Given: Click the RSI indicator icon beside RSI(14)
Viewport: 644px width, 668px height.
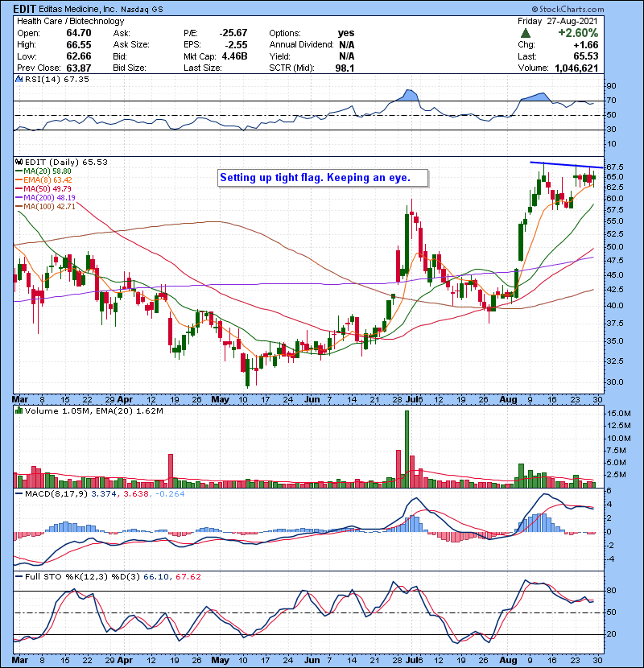Looking at the screenshot, I should pyautogui.click(x=19, y=79).
